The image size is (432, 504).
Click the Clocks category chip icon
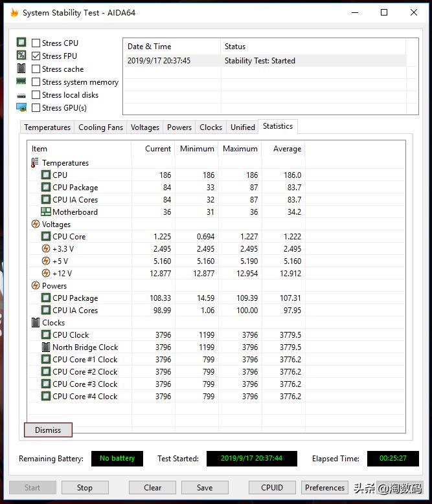click(x=35, y=323)
